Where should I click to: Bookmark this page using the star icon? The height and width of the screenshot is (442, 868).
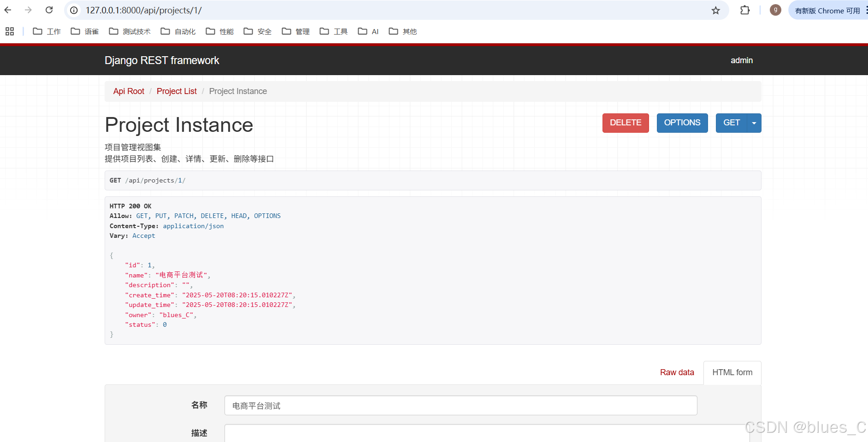(715, 11)
